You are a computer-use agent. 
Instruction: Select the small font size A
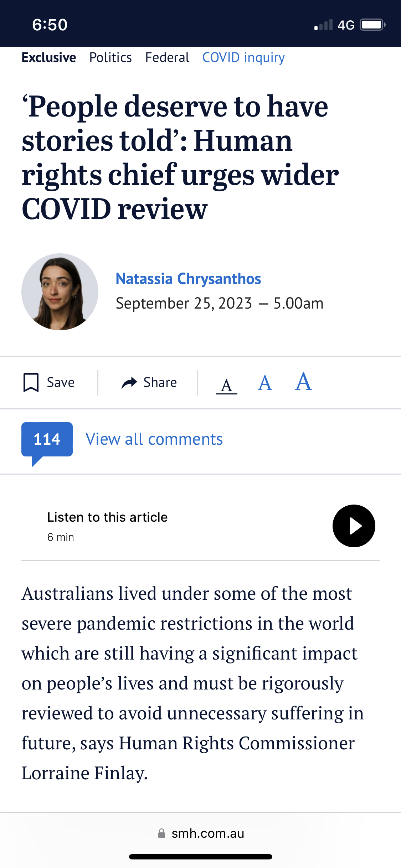click(227, 385)
